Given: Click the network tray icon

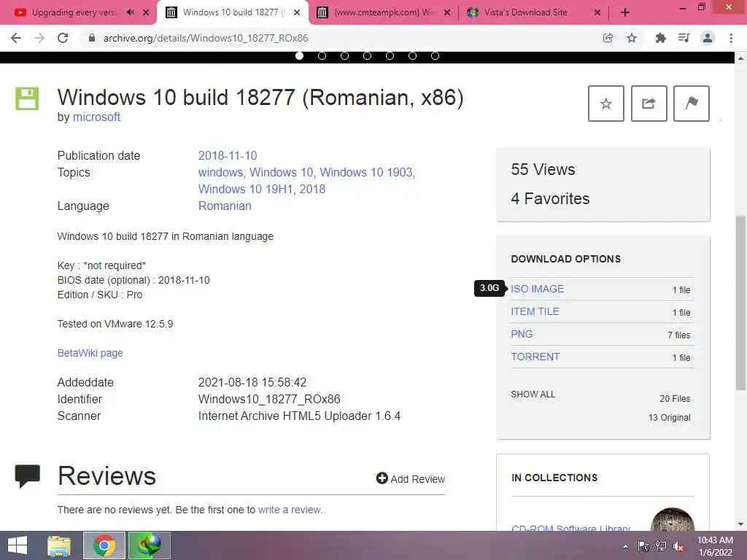Looking at the screenshot, I should click(x=661, y=546).
